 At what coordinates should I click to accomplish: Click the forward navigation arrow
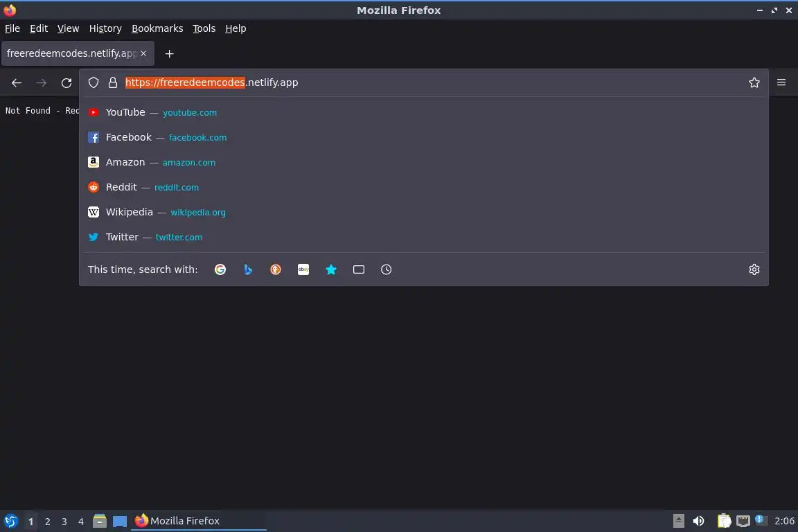tap(42, 82)
